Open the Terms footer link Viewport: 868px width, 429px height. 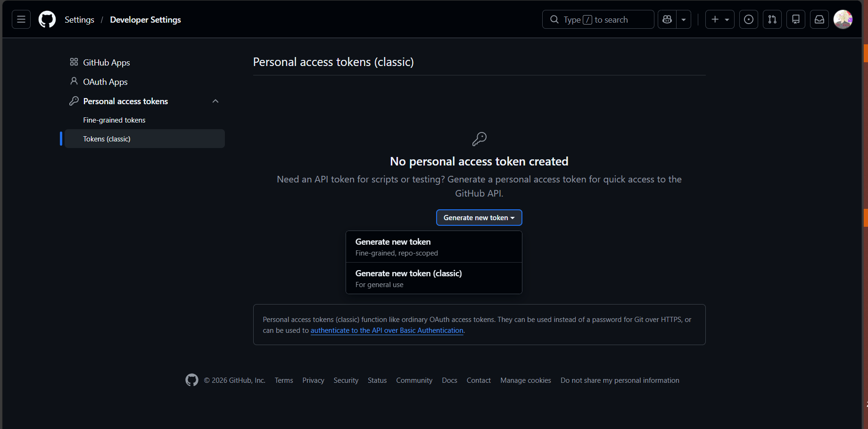point(284,380)
